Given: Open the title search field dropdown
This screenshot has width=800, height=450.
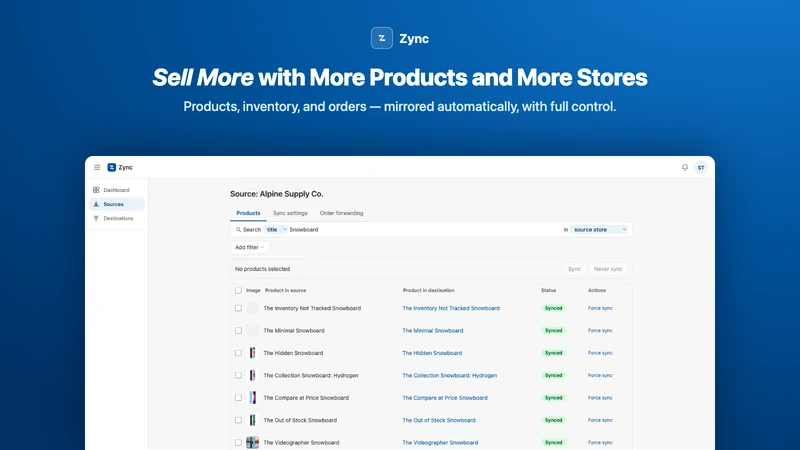Looking at the screenshot, I should pyautogui.click(x=276, y=230).
